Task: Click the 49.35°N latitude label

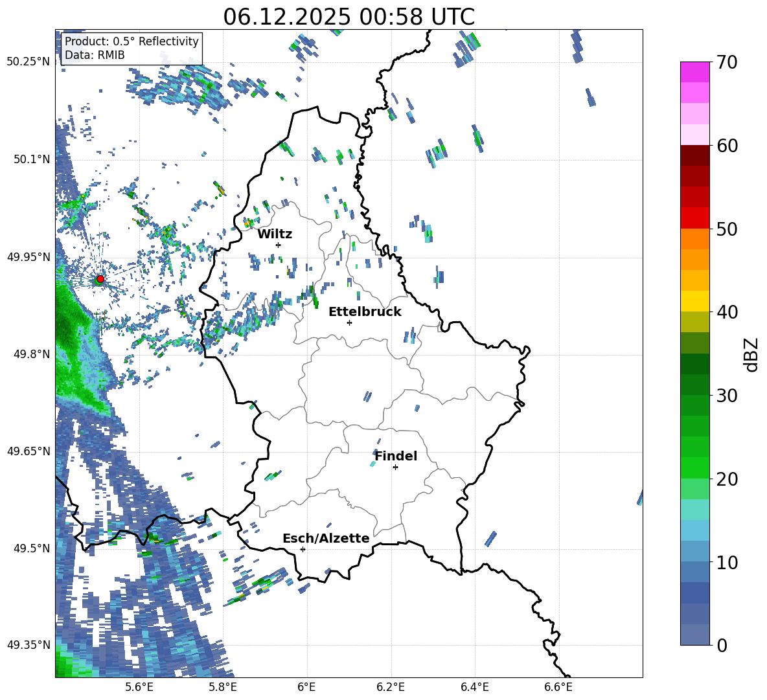Action: pyautogui.click(x=29, y=645)
